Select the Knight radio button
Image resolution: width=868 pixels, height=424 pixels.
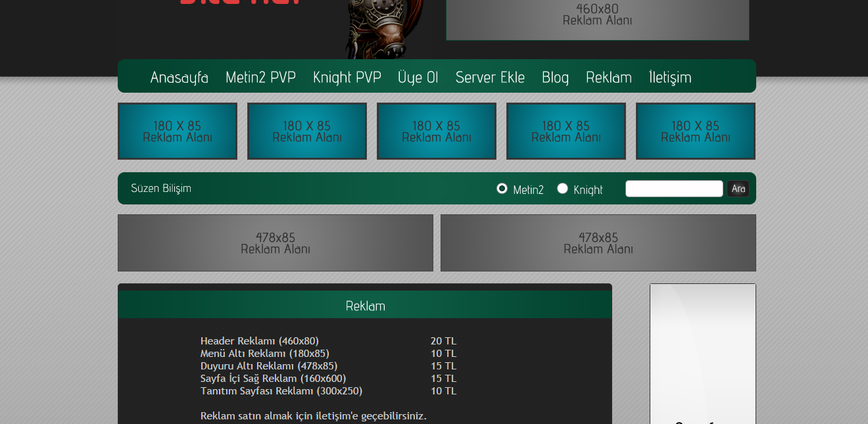[563, 189]
